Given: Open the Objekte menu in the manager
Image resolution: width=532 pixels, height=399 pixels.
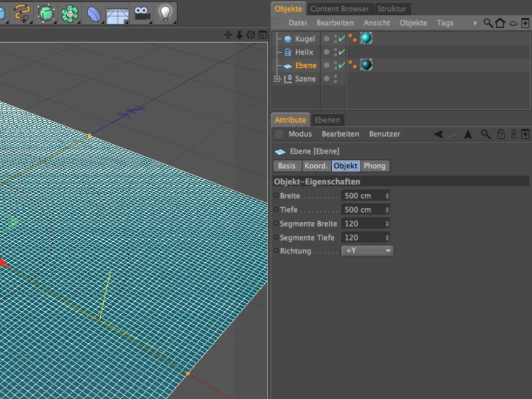Looking at the screenshot, I should point(413,23).
